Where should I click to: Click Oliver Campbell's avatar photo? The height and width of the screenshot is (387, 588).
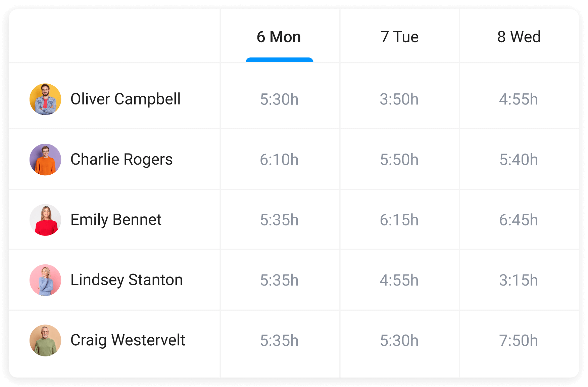(45, 99)
